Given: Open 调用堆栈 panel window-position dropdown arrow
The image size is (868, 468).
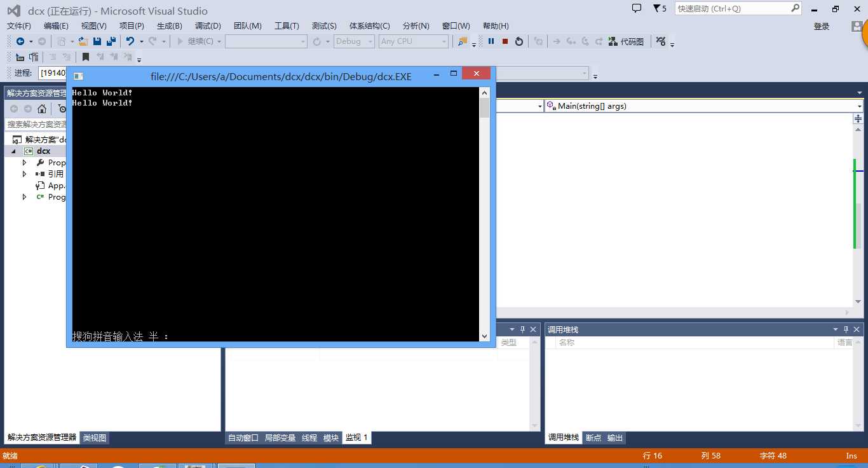Looking at the screenshot, I should (836, 329).
